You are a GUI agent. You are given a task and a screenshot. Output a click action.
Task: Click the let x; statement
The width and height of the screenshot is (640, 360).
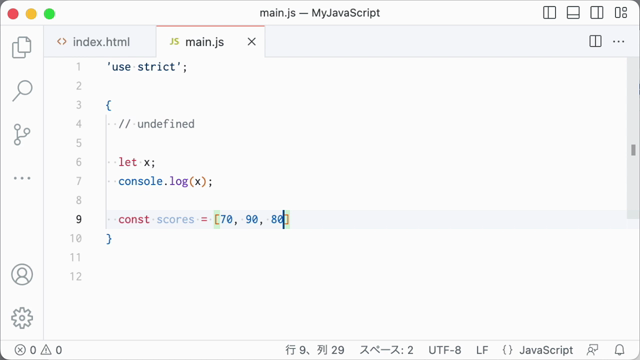pyautogui.click(x=137, y=162)
